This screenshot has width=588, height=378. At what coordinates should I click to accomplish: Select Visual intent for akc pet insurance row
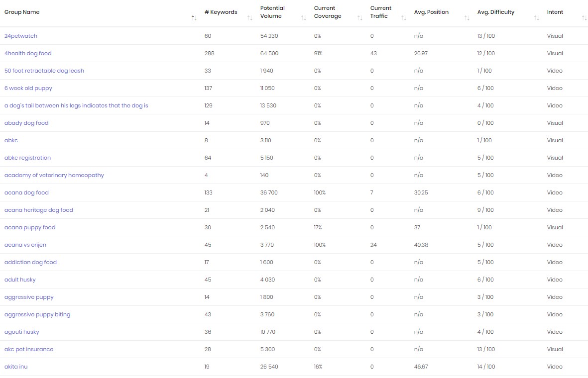[x=555, y=349]
